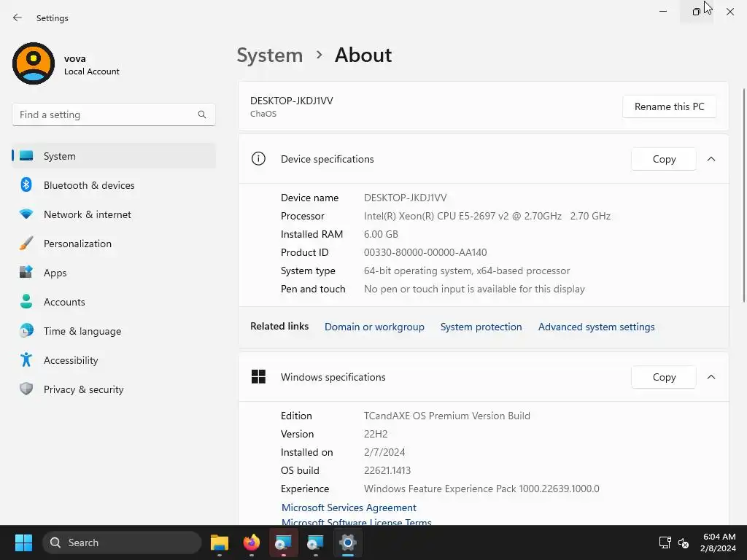Click the Installed RAM value 6.00 GB
The height and width of the screenshot is (560, 747).
click(381, 234)
